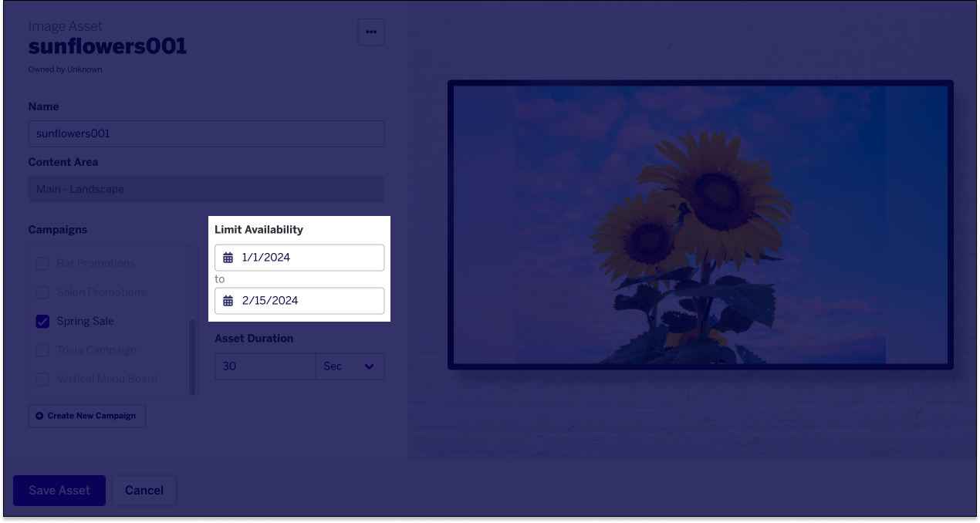Click the plus icon on Create New Campaign
This screenshot has height=523, width=980.
point(39,416)
